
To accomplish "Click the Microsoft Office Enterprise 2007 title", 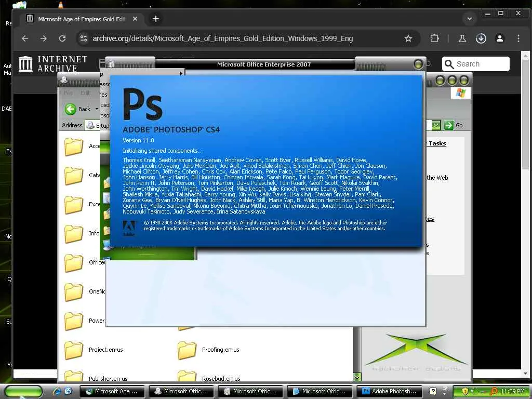I will coord(264,64).
